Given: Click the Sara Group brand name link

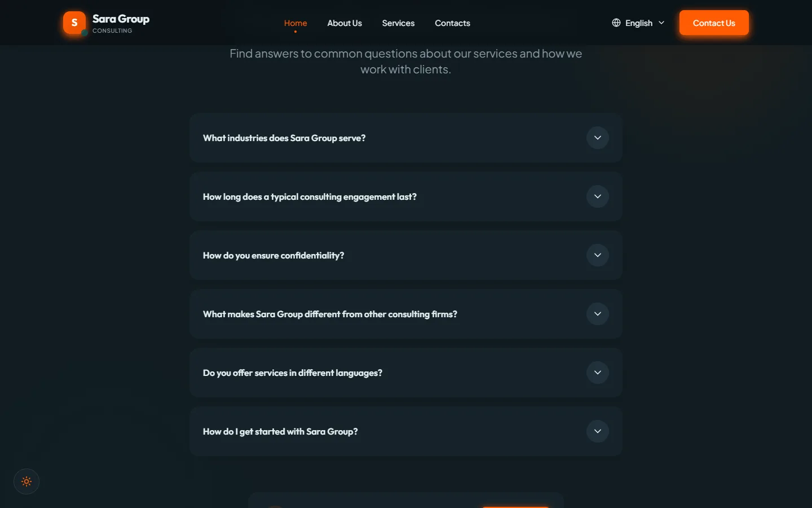Looking at the screenshot, I should (x=121, y=19).
